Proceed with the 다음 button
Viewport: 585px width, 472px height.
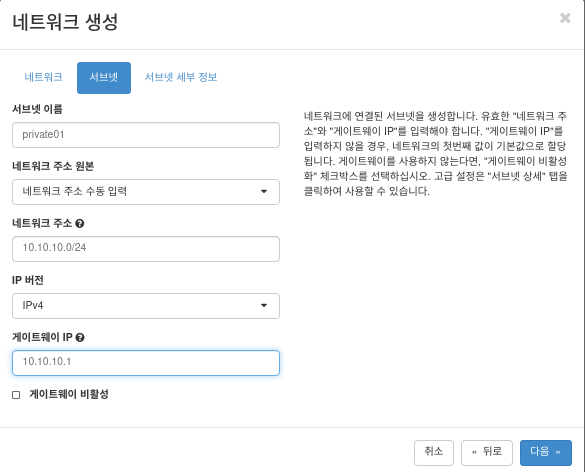[545, 453]
